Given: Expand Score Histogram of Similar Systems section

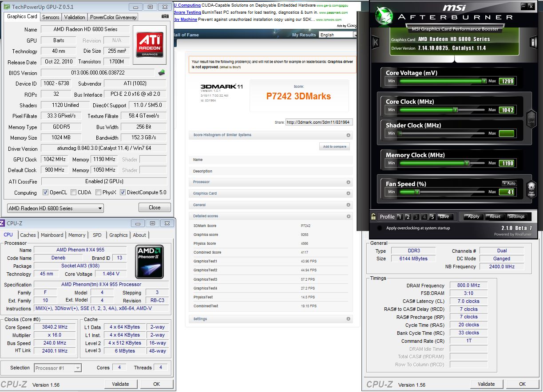Looking at the screenshot, I should [x=271, y=135].
